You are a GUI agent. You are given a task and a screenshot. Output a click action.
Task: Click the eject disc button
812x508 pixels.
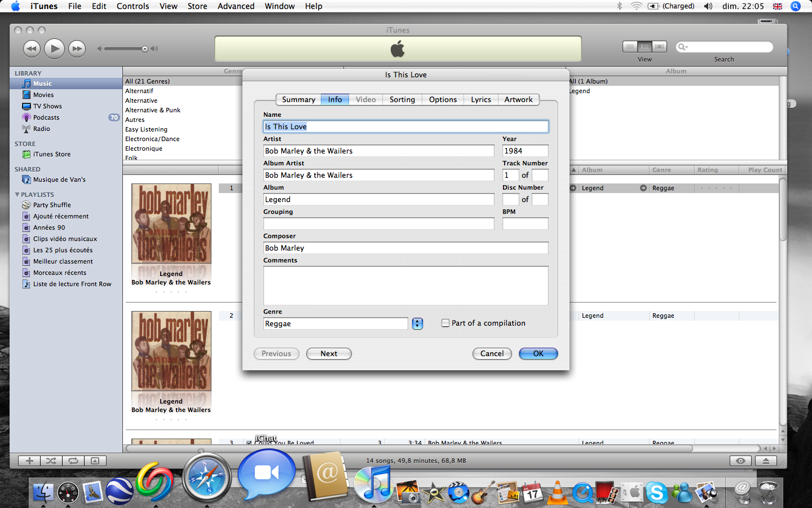point(766,461)
